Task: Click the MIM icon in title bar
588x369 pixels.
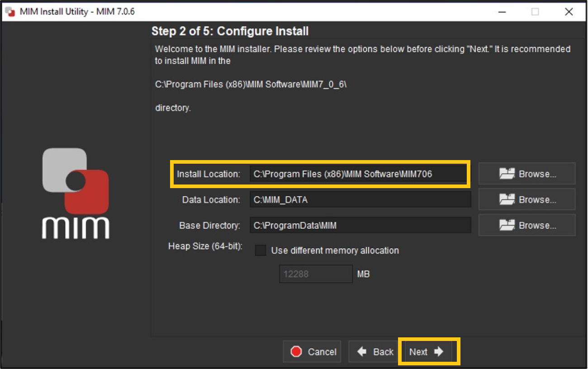Action: [10, 12]
